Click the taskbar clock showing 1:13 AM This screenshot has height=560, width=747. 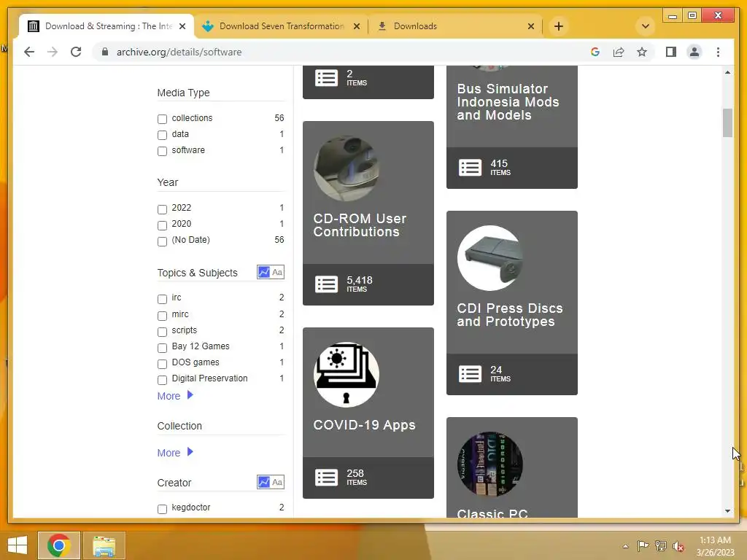715,546
